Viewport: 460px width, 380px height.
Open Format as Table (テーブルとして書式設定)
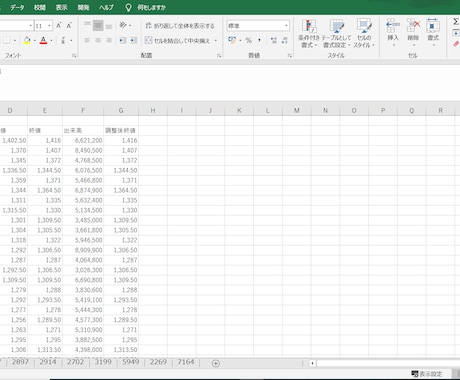coord(336,33)
